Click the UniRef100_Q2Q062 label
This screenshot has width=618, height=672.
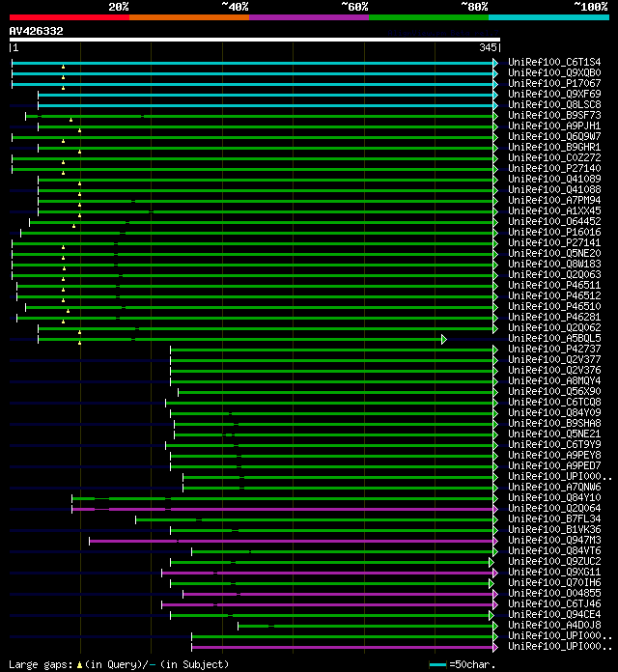tap(554, 327)
